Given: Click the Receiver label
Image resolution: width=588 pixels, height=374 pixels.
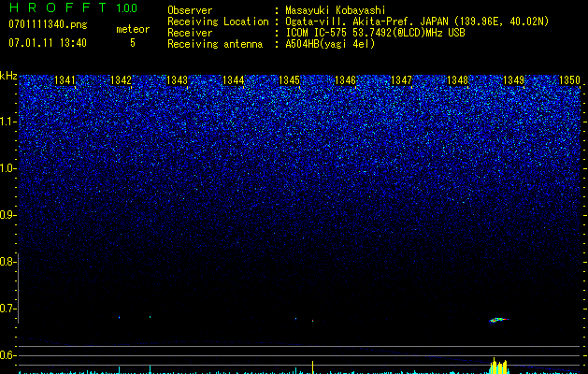Looking at the screenshot, I should click(x=190, y=33).
